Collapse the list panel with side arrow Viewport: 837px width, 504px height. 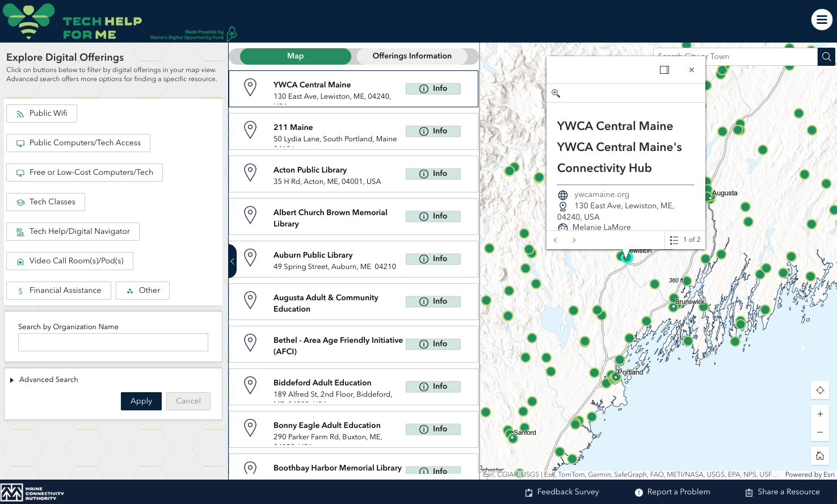(x=232, y=261)
